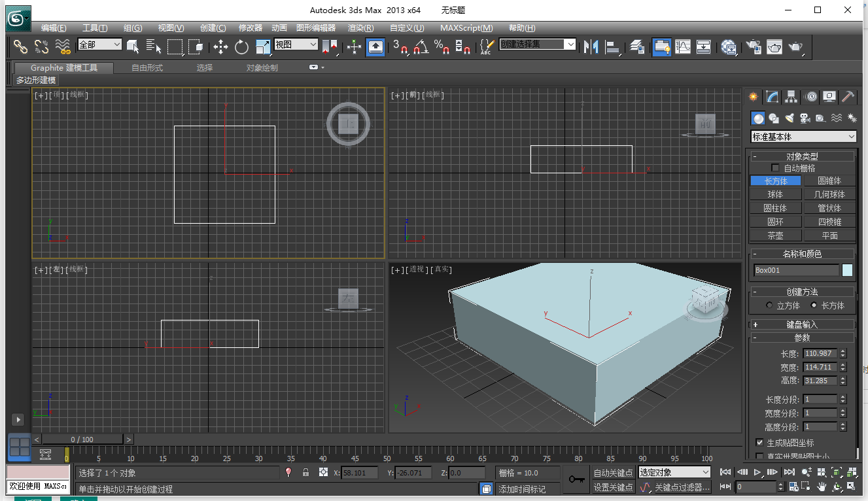Toggle Window/Crossing selection icon
This screenshot has height=501, width=868.
point(196,46)
